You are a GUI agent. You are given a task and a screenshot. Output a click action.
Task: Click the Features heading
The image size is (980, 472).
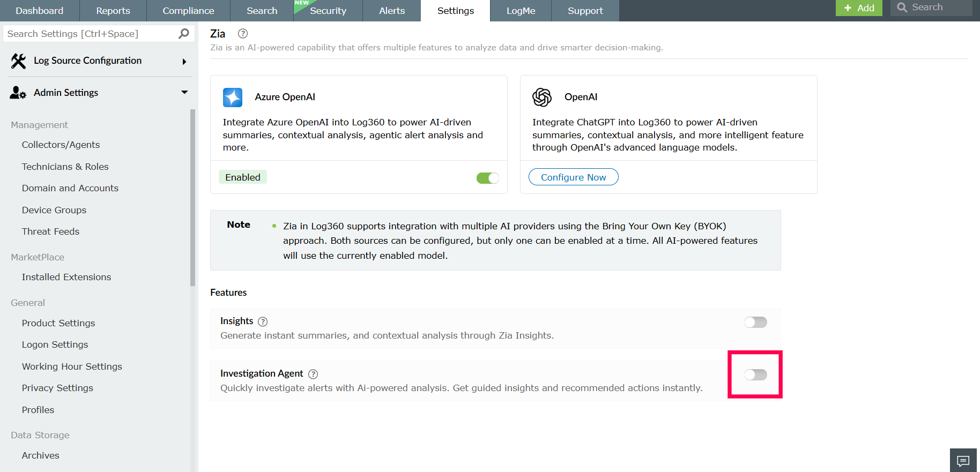tap(228, 293)
